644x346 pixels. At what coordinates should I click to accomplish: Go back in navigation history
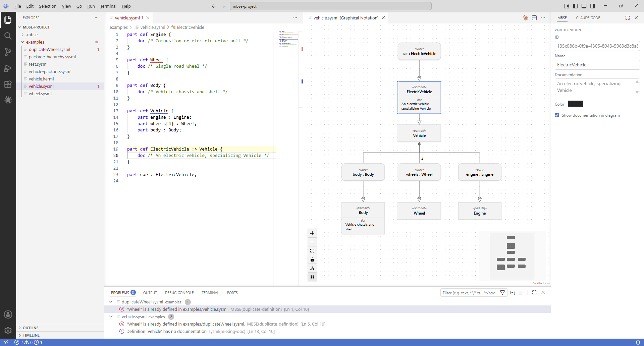[214, 6]
